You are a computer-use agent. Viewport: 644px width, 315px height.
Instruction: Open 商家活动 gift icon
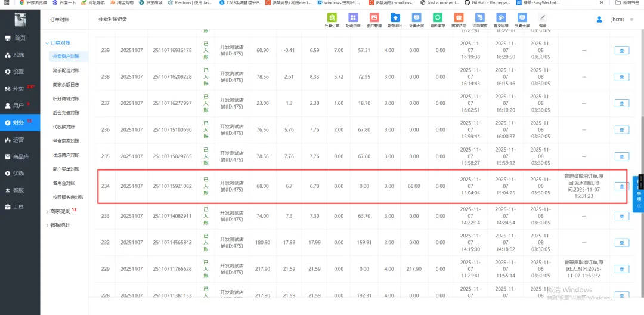click(x=458, y=20)
